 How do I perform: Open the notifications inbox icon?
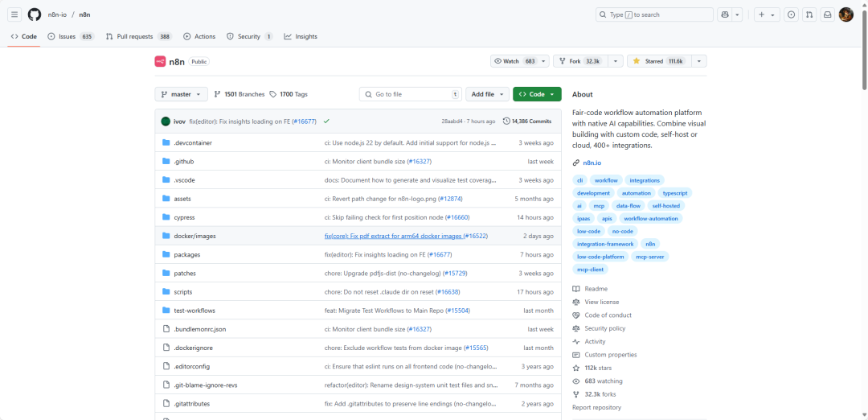[x=827, y=15]
